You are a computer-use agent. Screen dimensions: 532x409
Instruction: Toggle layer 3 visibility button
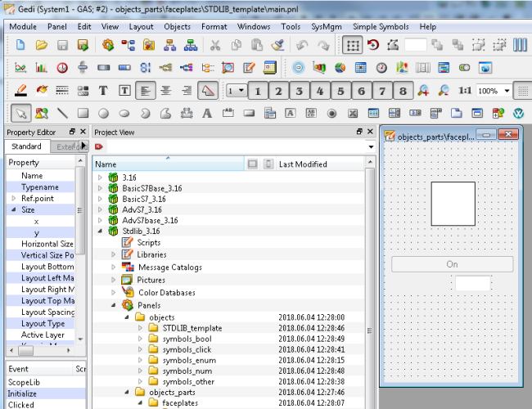tap(299, 91)
